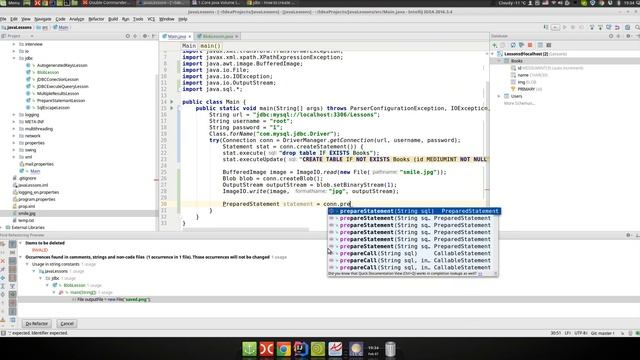Screen dimensions: 640x360
Task: Click the main() breadcrumb above the editor
Action: (x=211, y=46)
